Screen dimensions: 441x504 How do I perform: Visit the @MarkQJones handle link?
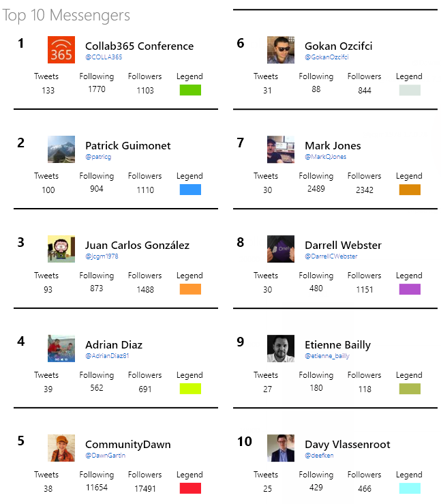click(325, 157)
